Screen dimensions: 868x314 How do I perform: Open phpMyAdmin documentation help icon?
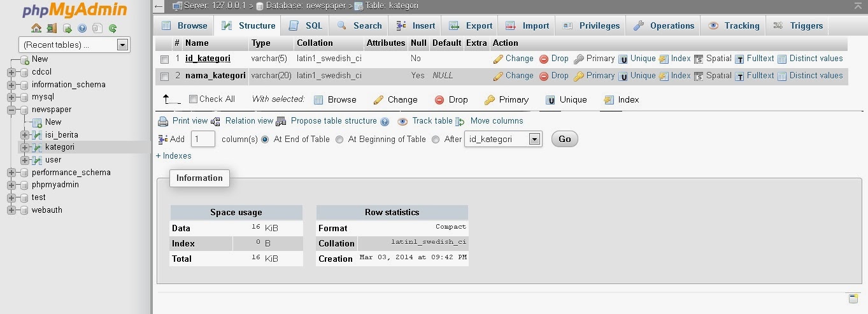click(82, 29)
